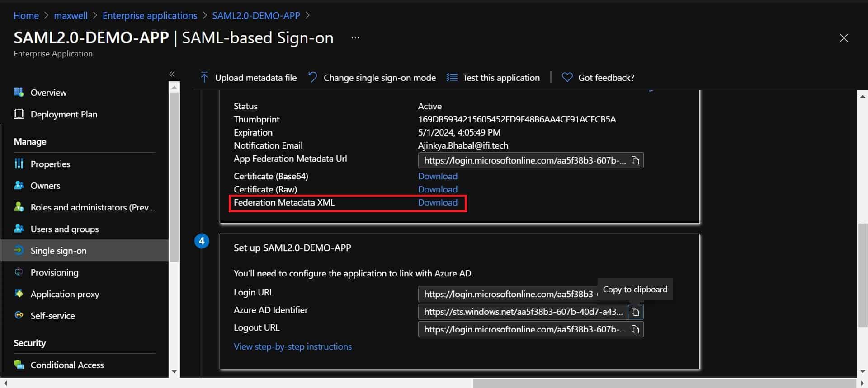This screenshot has height=388, width=868.
Task: Close the SAML-based Sign-on blade
Action: click(844, 38)
